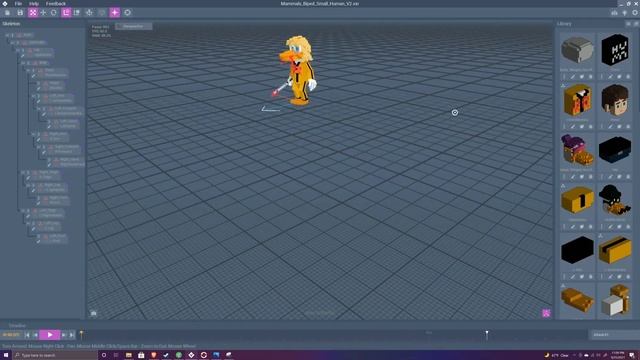Collapse the Right Thigh node in the skeleton
Screen dimensions: 640x360
coord(23,172)
